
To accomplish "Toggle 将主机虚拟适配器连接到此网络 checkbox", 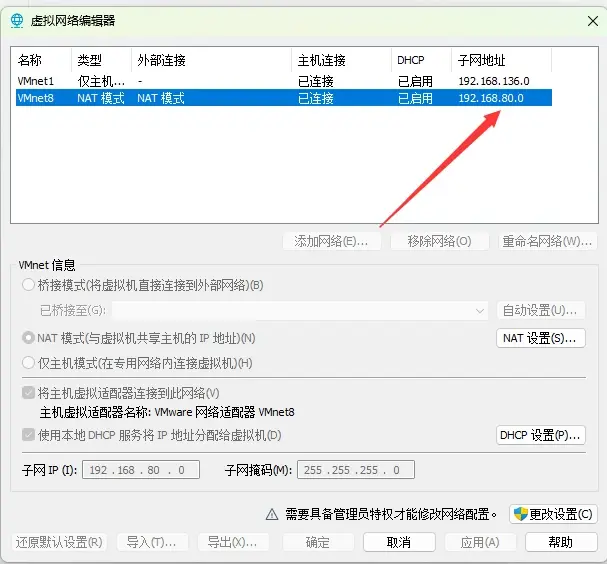I will [28, 393].
